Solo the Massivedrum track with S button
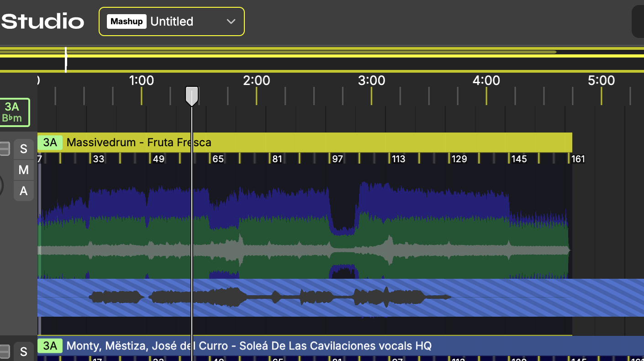 (x=23, y=149)
